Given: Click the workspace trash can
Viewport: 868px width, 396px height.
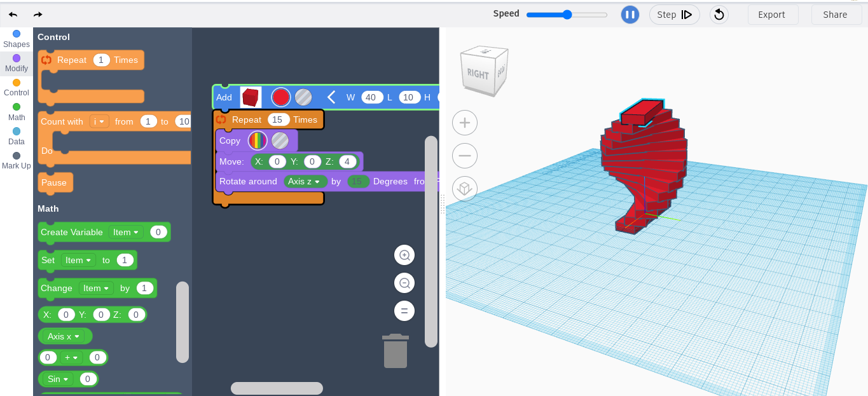Looking at the screenshot, I should point(396,351).
